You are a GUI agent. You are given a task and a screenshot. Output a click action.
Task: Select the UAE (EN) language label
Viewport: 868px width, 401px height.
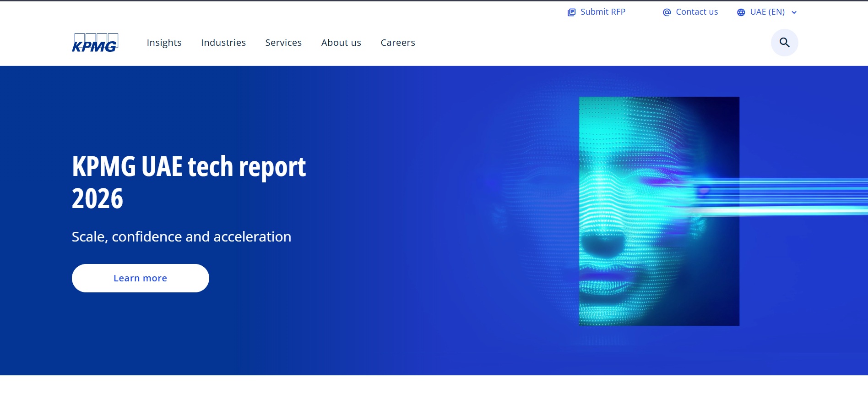coord(767,12)
